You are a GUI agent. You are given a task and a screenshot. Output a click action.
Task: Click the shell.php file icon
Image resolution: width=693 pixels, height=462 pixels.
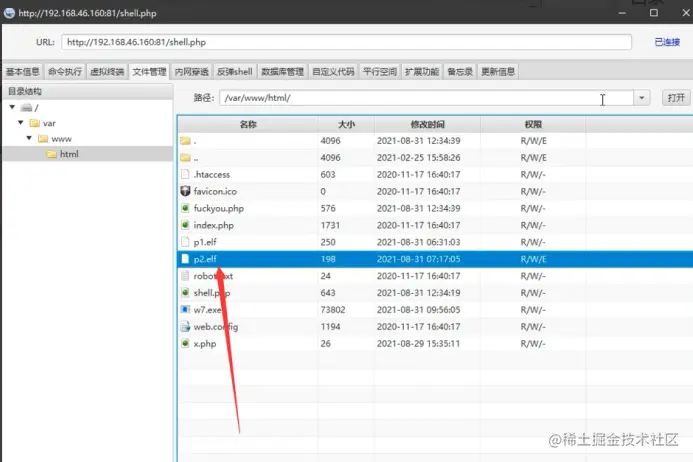coord(185,293)
